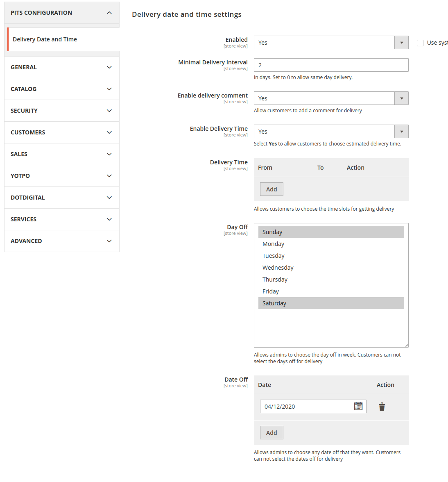Click Add in the Delivery Time table
Viewport: 448px width, 482px height.
[272, 189]
